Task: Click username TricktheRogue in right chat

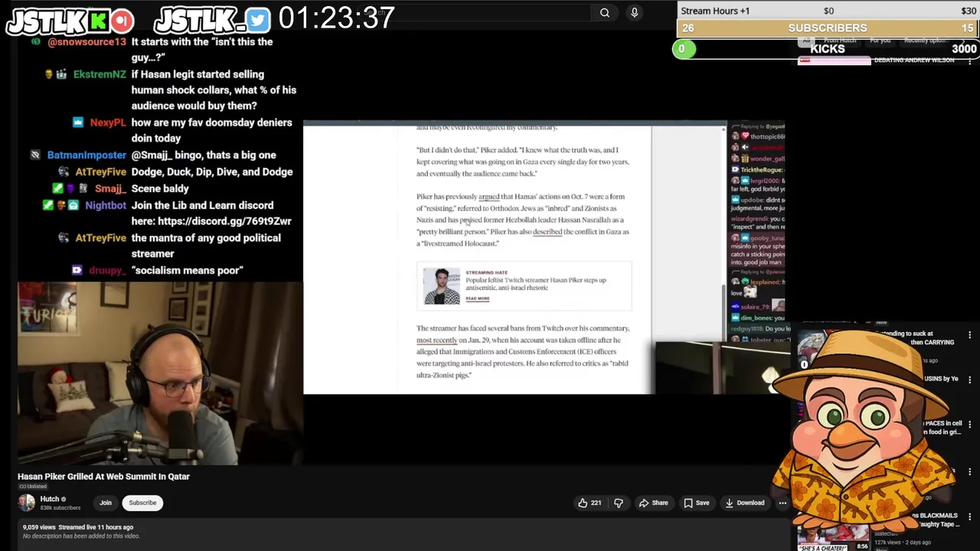Action: coord(762,170)
